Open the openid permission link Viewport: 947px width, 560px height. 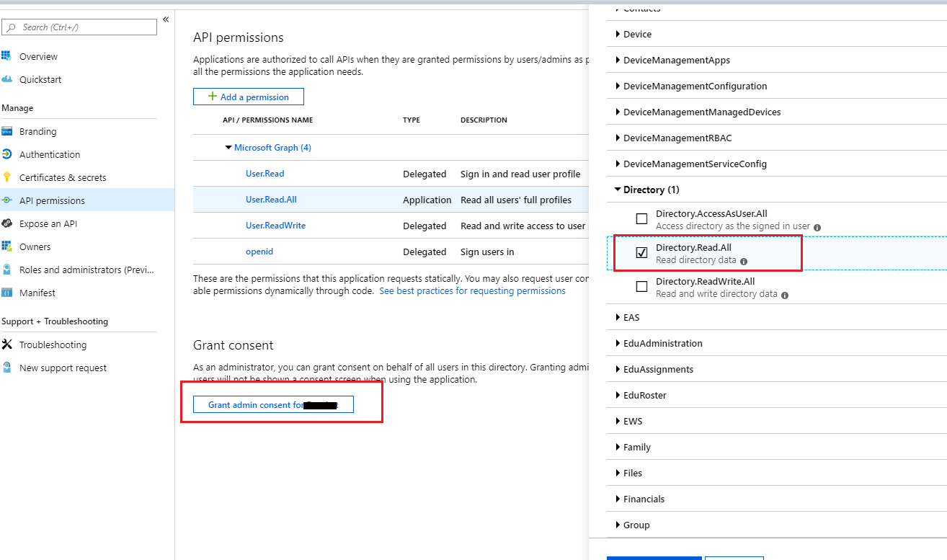click(259, 252)
